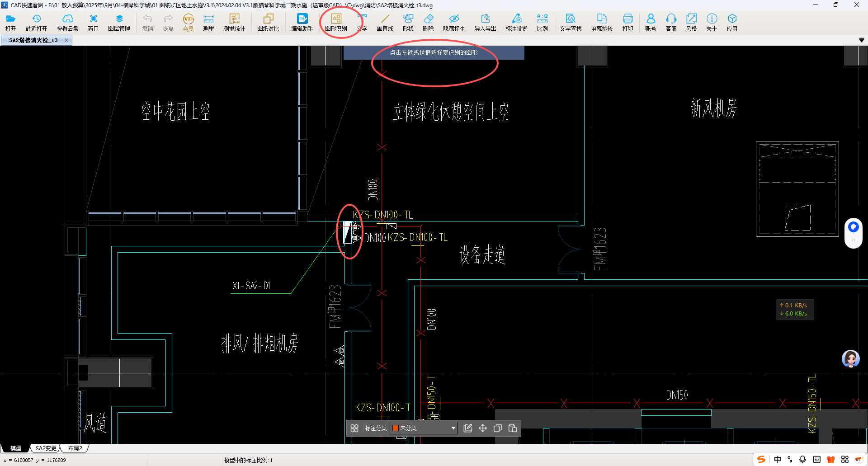Toggle 中 Chinese input mode
This screenshot has height=466, width=868.
tap(778, 459)
